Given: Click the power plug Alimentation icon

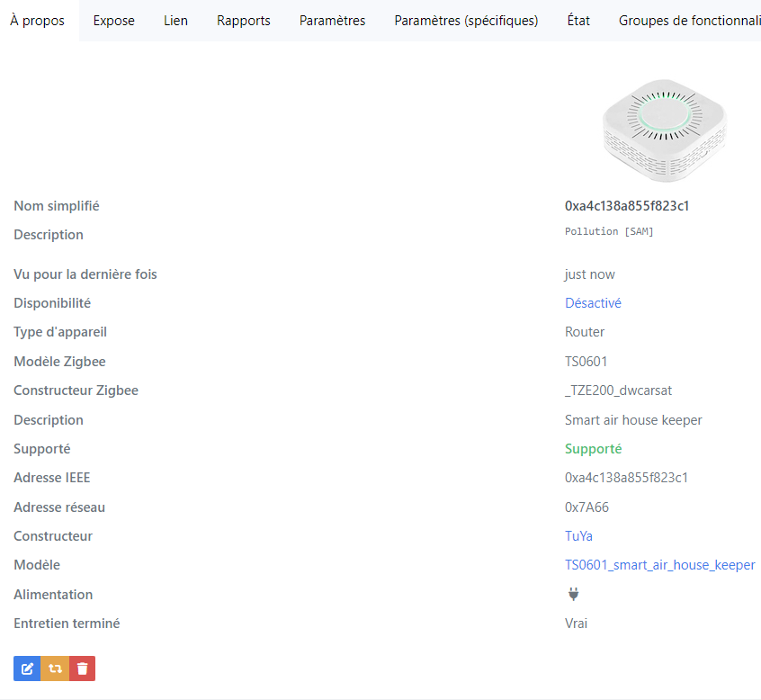Looking at the screenshot, I should point(573,594).
